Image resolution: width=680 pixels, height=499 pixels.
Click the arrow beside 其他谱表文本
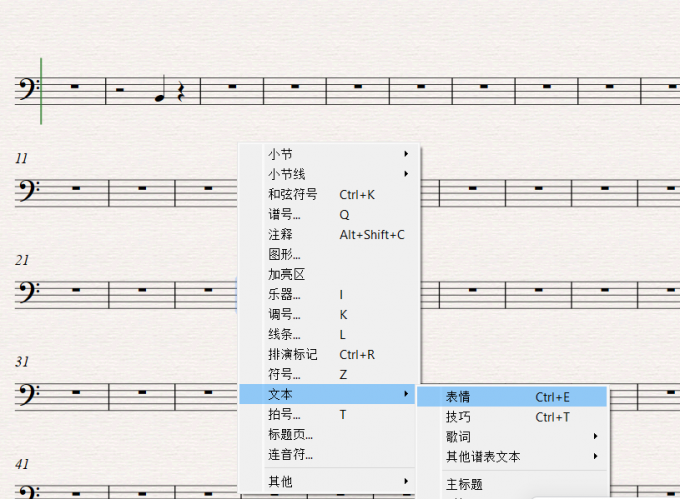[x=595, y=456]
